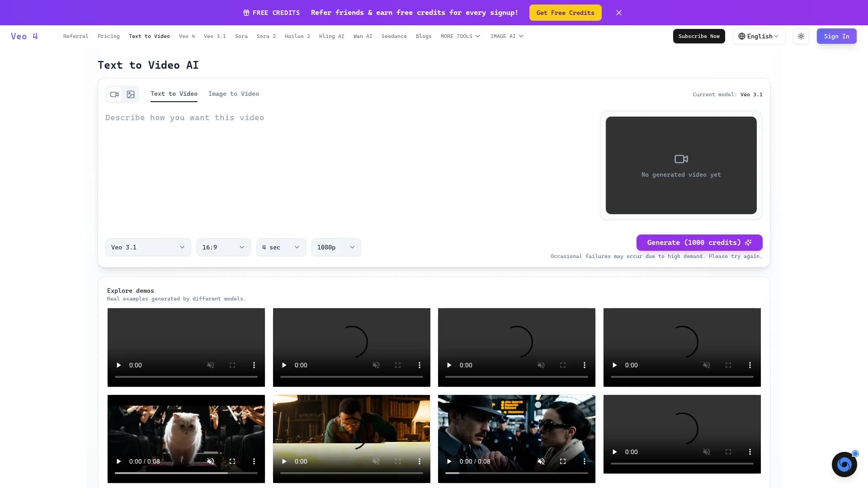
Task: Open options menu of fourth top-row demo
Action: tap(750, 365)
